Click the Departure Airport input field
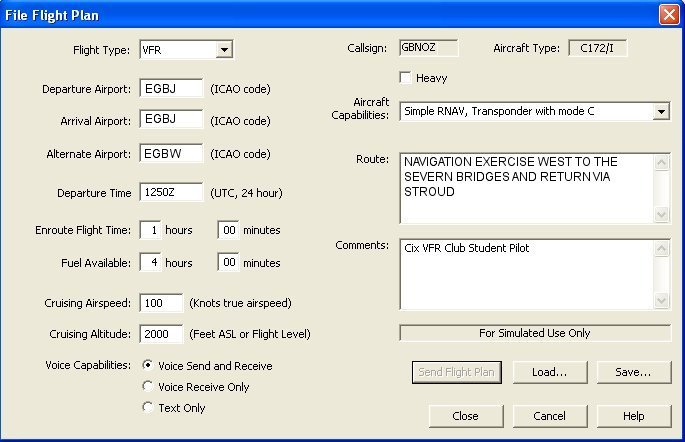The height and width of the screenshot is (442, 685). click(171, 89)
